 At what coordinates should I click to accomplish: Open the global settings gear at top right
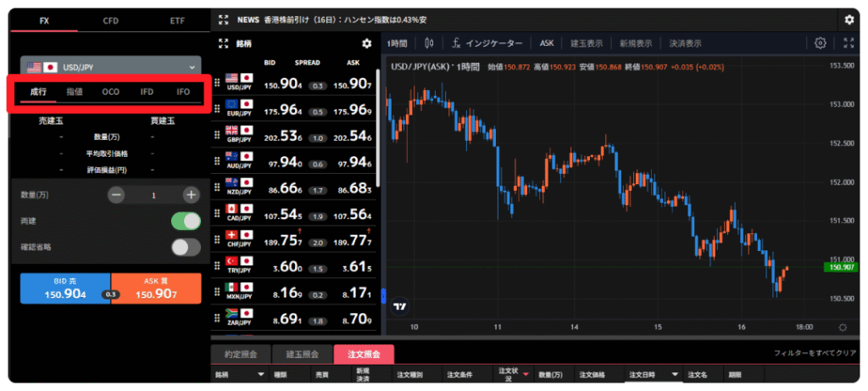coord(849,19)
